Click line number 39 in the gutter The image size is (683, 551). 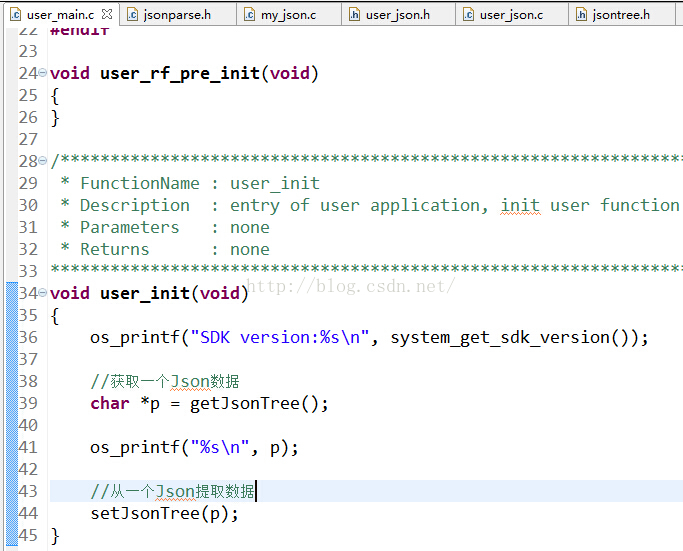pyautogui.click(x=28, y=403)
